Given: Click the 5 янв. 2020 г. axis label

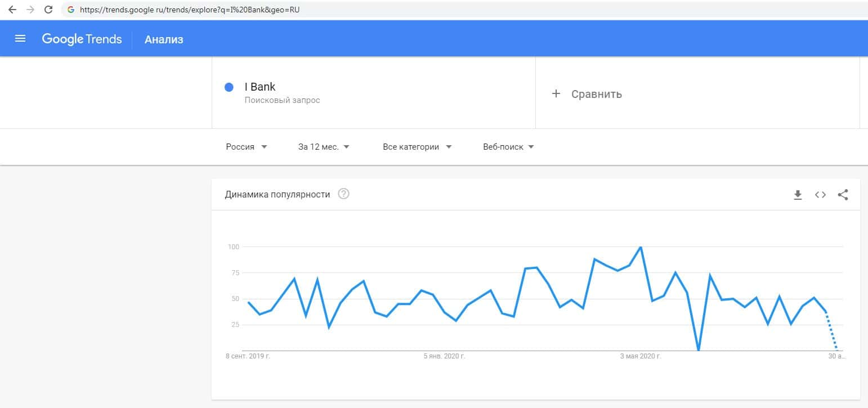Looking at the screenshot, I should click(445, 356).
